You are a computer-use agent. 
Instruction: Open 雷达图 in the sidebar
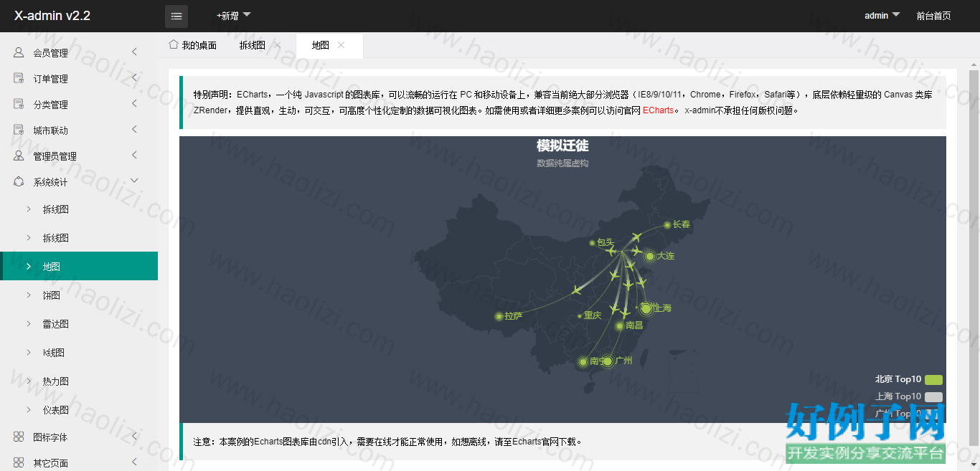tap(79, 324)
